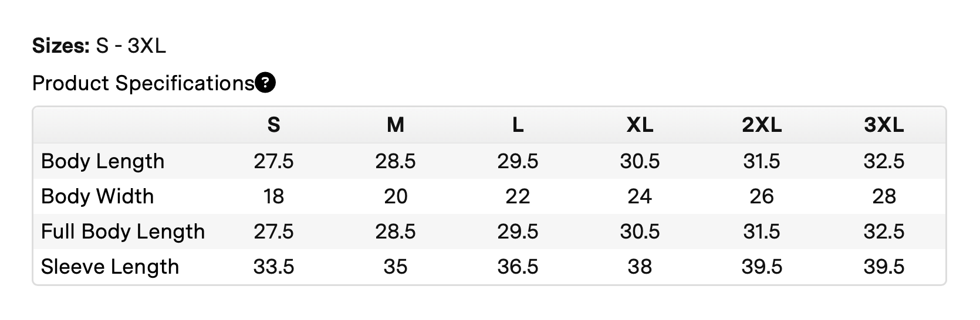Image resolution: width=980 pixels, height=320 pixels.
Task: Select the M size column header
Action: [x=396, y=125]
